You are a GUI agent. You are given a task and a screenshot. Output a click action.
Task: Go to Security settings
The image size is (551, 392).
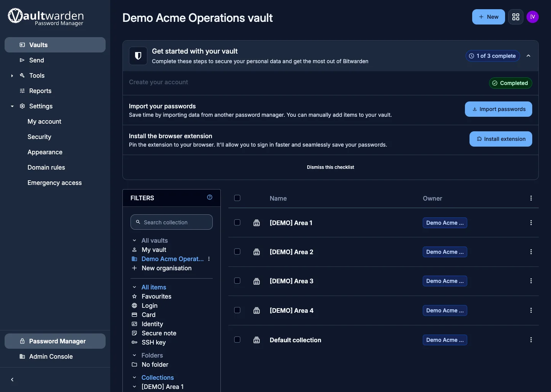(x=39, y=137)
